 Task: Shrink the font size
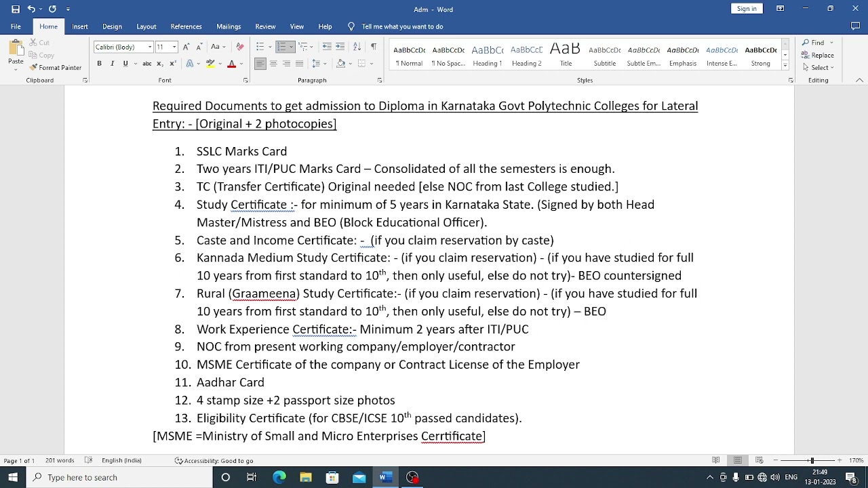coord(199,47)
